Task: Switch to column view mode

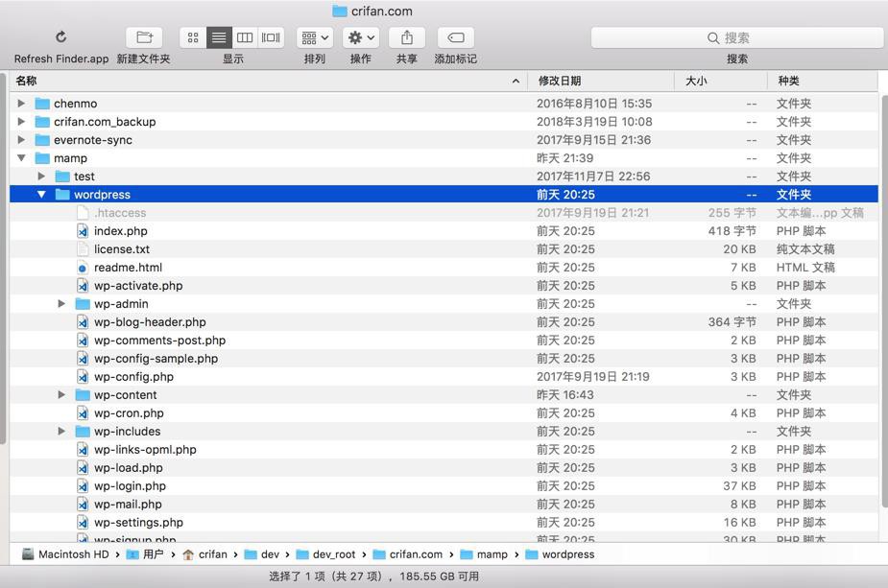Action: pyautogui.click(x=245, y=38)
